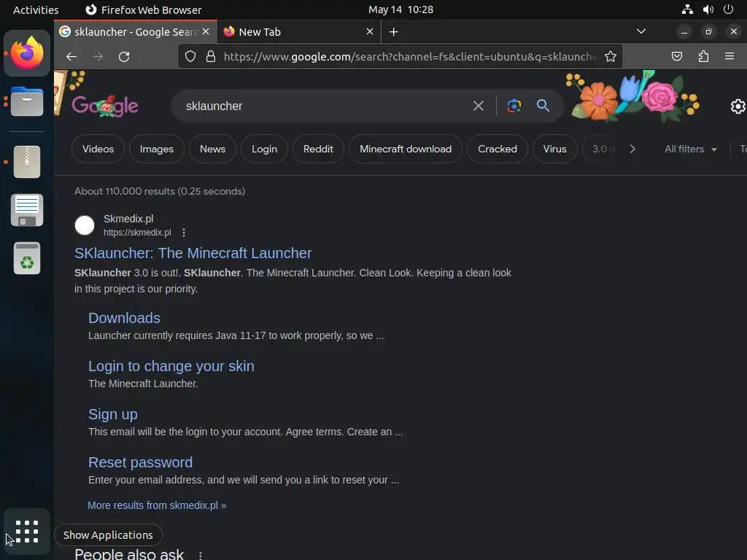
Task: Open the network status icon in top bar
Action: tap(687, 9)
